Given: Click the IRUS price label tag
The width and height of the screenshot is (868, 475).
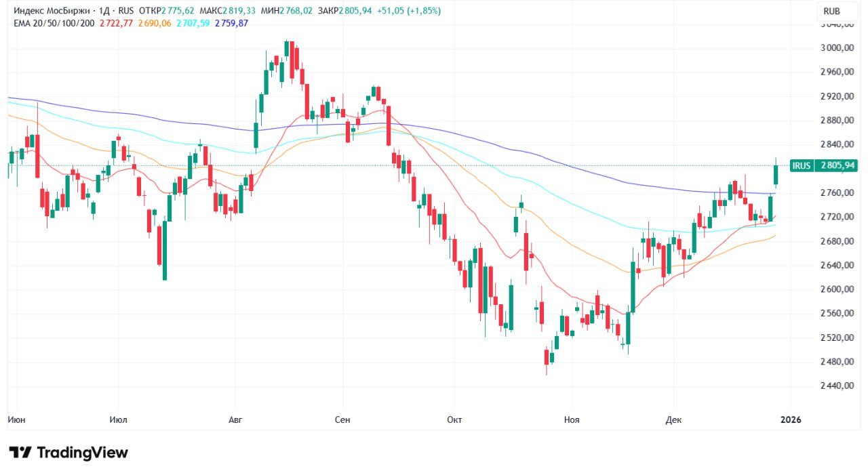Looking at the screenshot, I should coord(802,165).
